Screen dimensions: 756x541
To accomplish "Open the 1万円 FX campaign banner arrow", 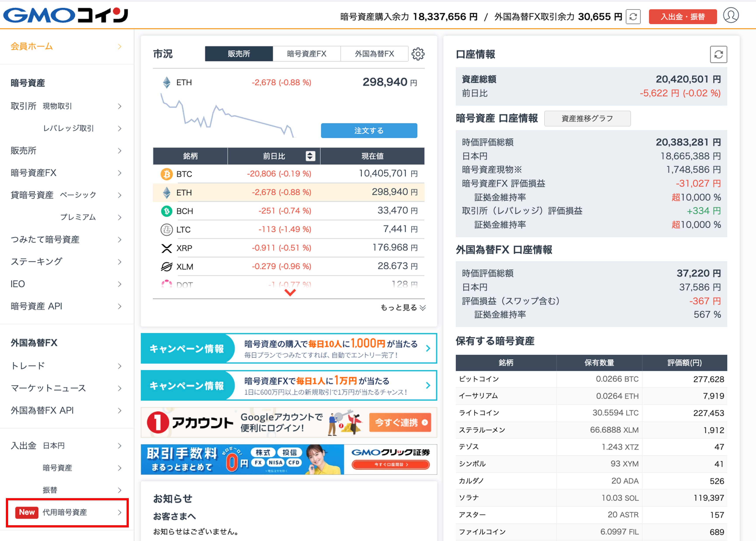I will [428, 385].
